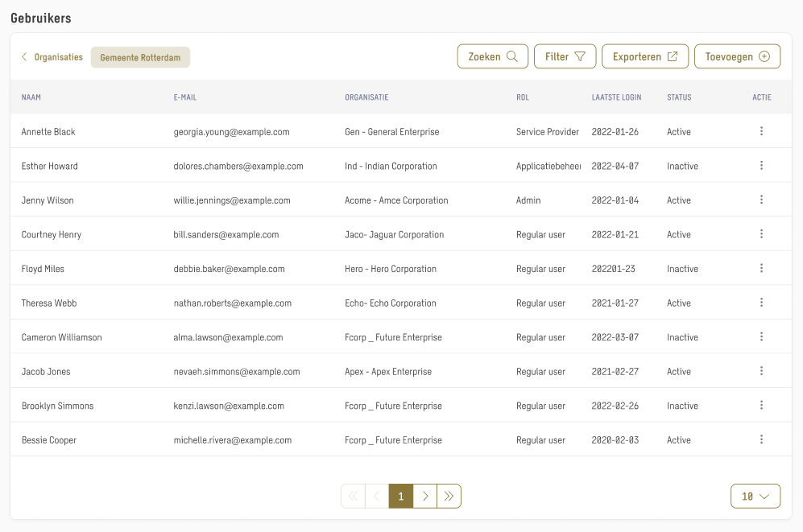Click Gen - General Enterprise cell
Viewport: 803px width, 532px height.
point(391,131)
